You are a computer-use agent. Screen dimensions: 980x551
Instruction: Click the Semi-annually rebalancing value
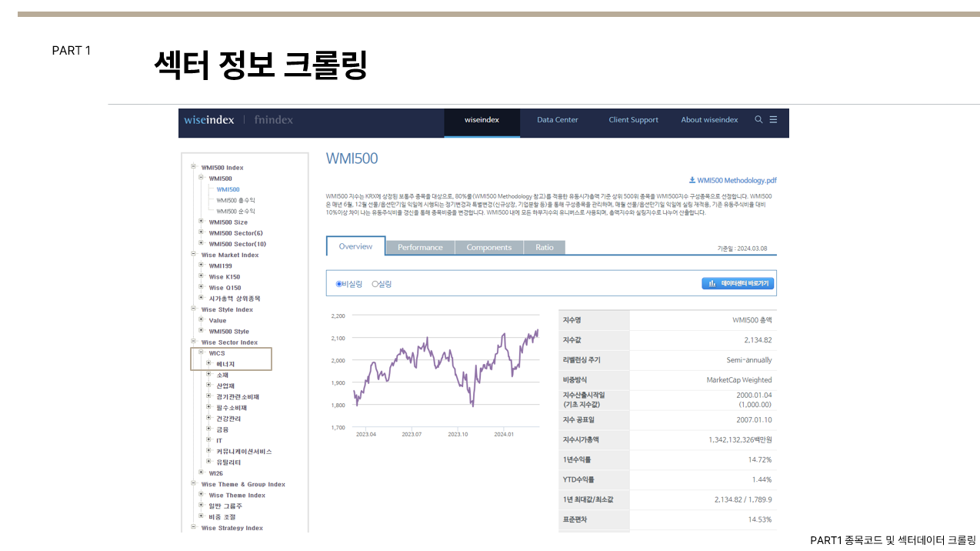pyautogui.click(x=749, y=359)
